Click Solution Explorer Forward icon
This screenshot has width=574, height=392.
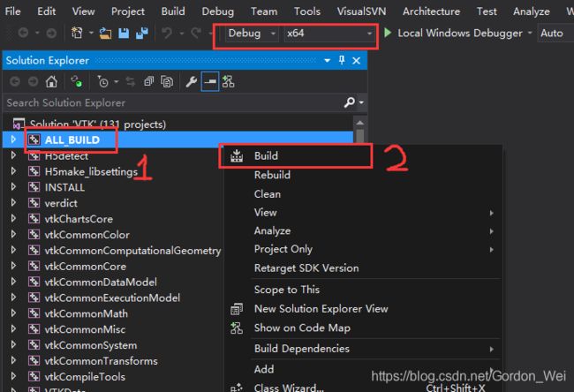[x=33, y=81]
